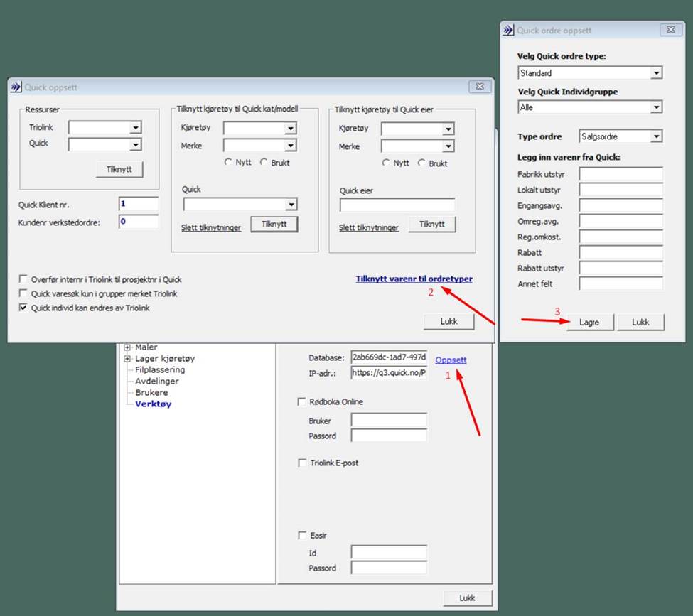Click Slett tilknytninger link in kat/modell group
The width and height of the screenshot is (693, 616).
(x=211, y=227)
